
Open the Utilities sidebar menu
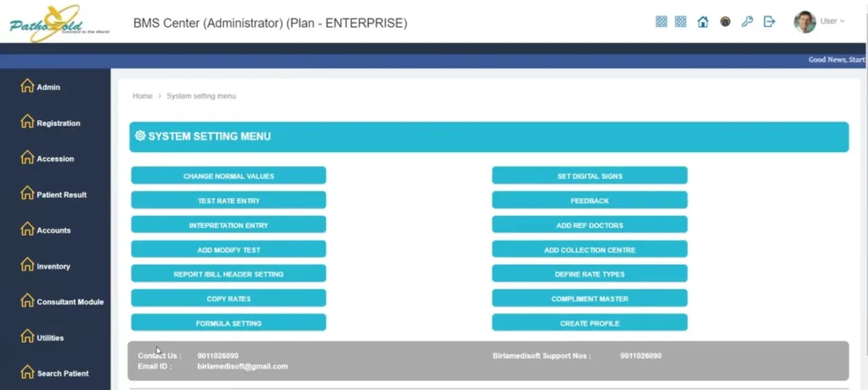[x=42, y=337]
